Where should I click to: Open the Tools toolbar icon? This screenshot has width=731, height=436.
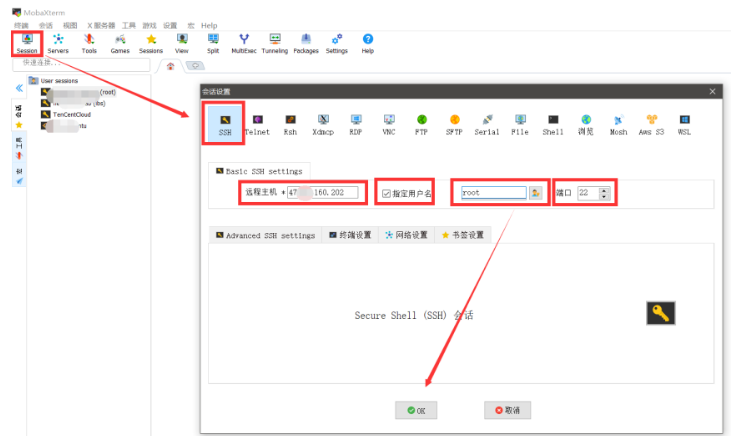click(89, 44)
